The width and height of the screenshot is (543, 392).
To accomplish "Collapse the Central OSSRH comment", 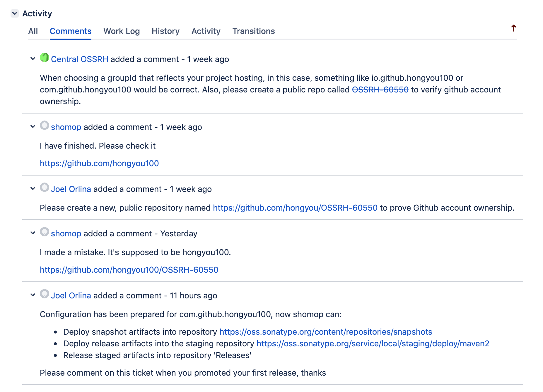I will (x=33, y=59).
